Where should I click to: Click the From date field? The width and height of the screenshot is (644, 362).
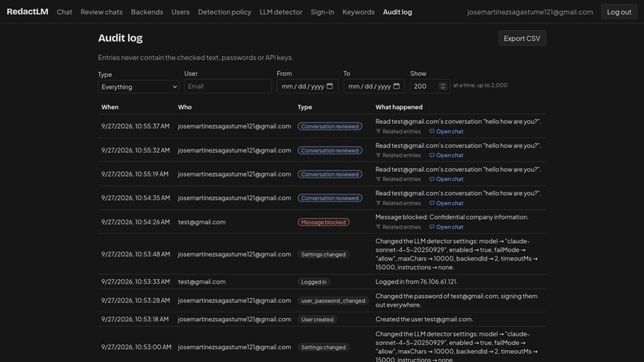point(307,86)
